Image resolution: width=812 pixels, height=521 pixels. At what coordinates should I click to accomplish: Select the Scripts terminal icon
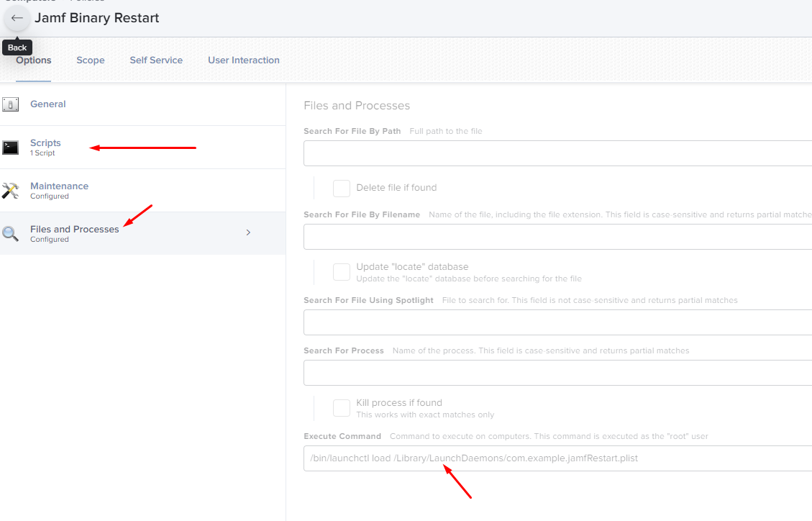(10, 148)
